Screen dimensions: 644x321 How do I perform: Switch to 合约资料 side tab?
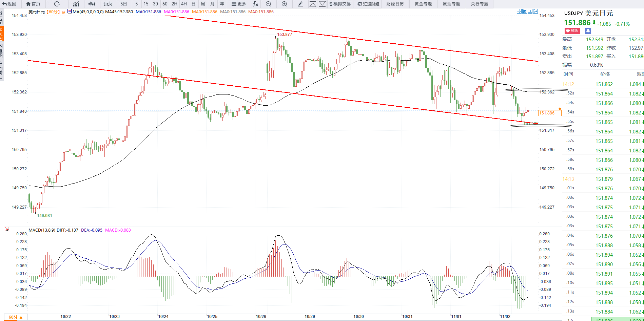pyautogui.click(x=1, y=70)
